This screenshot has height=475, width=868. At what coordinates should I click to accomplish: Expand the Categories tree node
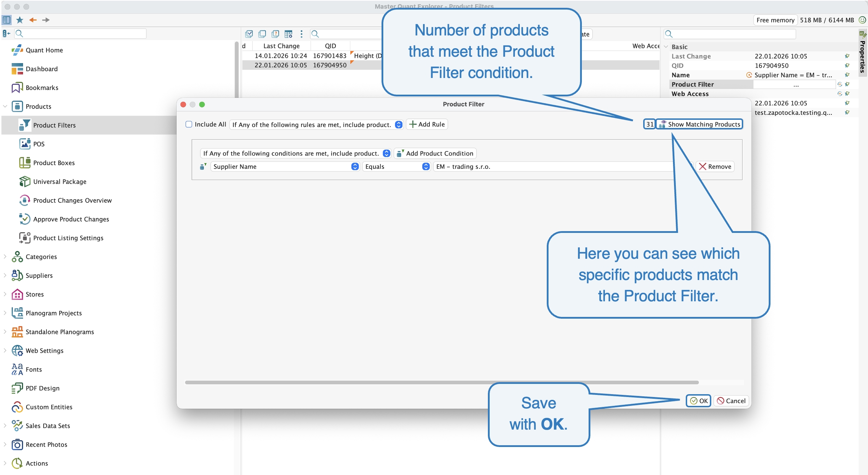[5, 257]
